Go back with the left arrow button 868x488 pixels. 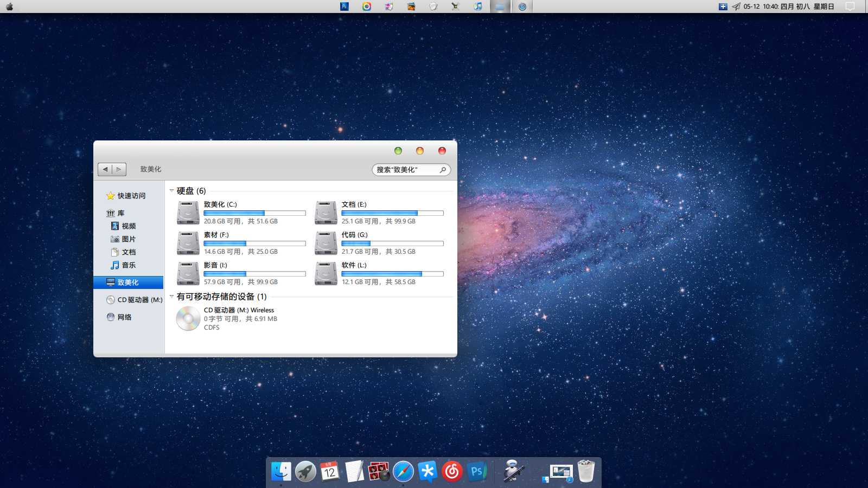coord(105,169)
